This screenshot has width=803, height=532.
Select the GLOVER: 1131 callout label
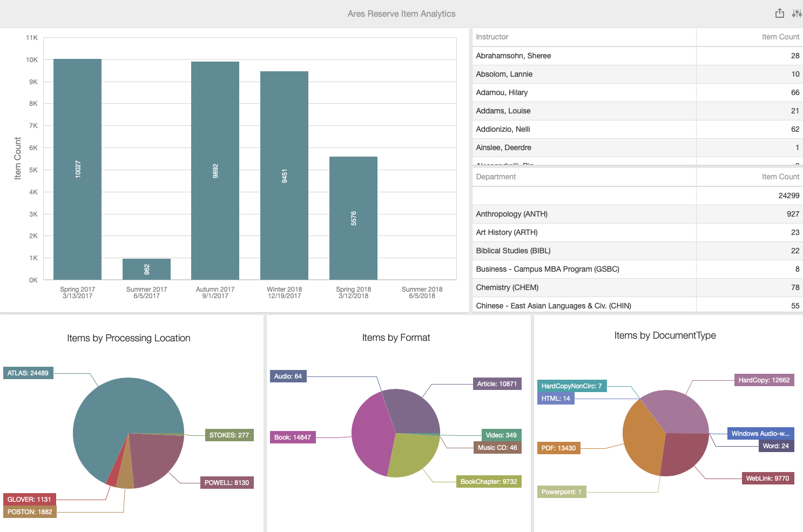pos(29,499)
